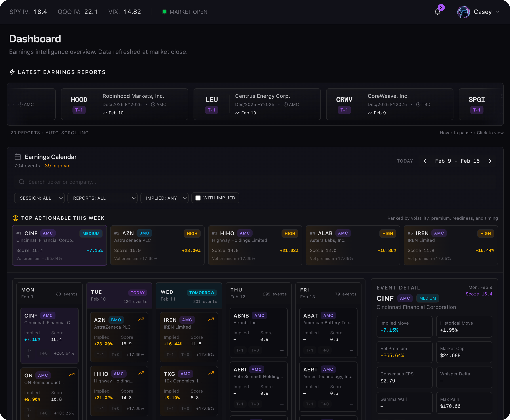
Task: Click the trending arrow on AZN card
Action: pyautogui.click(x=141, y=319)
